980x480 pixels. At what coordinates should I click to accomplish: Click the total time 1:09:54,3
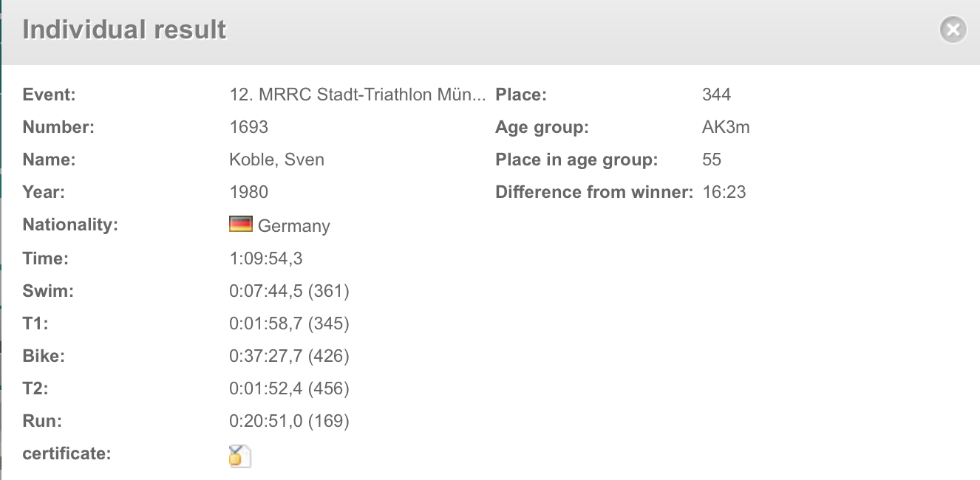266,258
